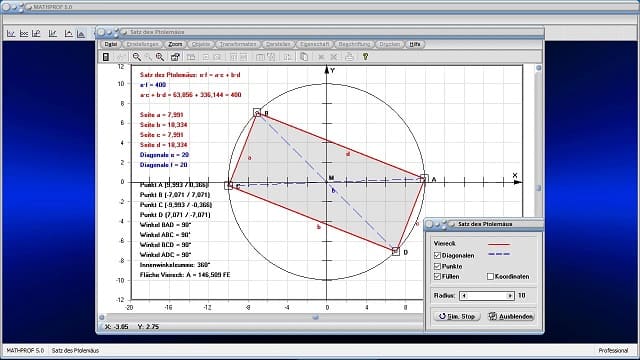
Task: Open the Einstellungen menu
Action: point(142,44)
